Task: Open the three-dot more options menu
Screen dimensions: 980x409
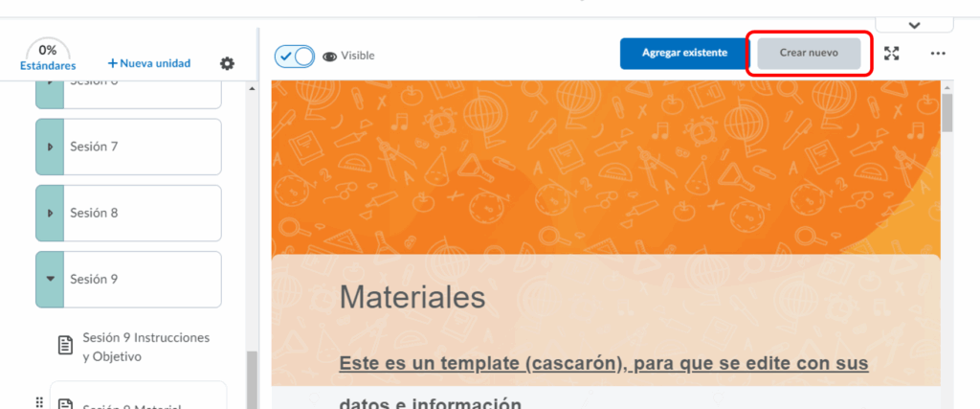Action: click(938, 54)
